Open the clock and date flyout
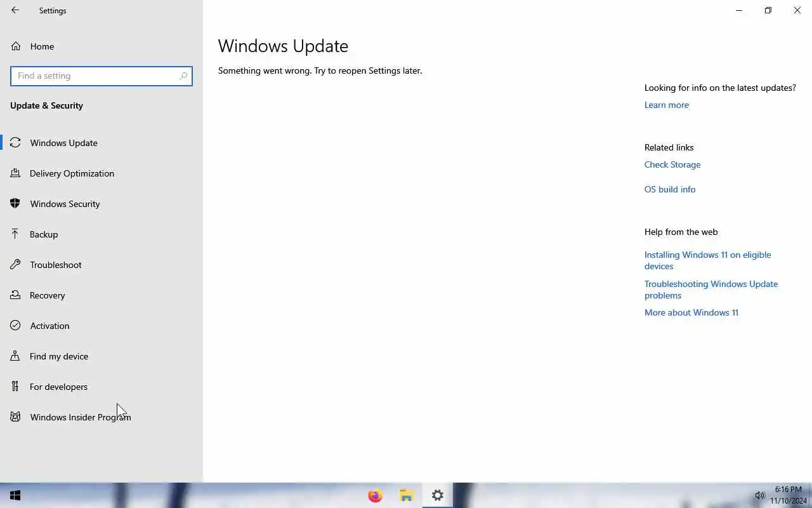This screenshot has width=812, height=508. pyautogui.click(x=789, y=495)
